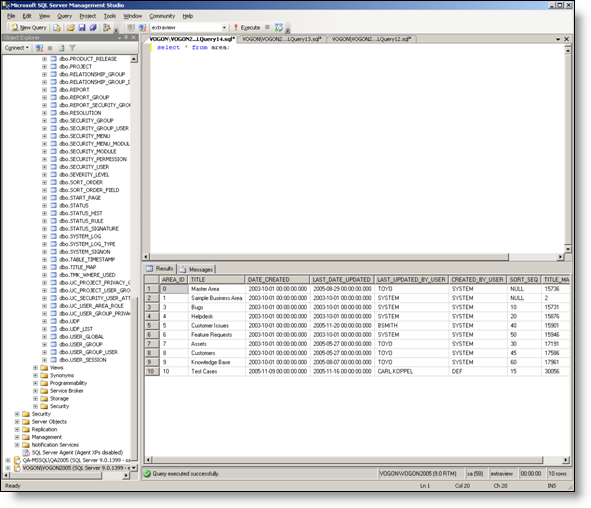The image size is (591, 508).
Task: Click the Object Explorer stop icon
Action: click(x=50, y=48)
